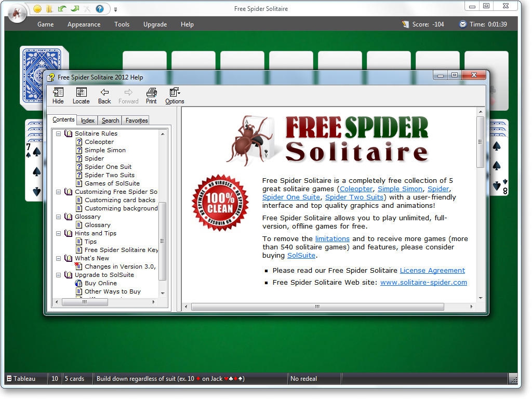This screenshot has width=532, height=399.
Task: Open Customizing card backs topic
Action: [120, 200]
